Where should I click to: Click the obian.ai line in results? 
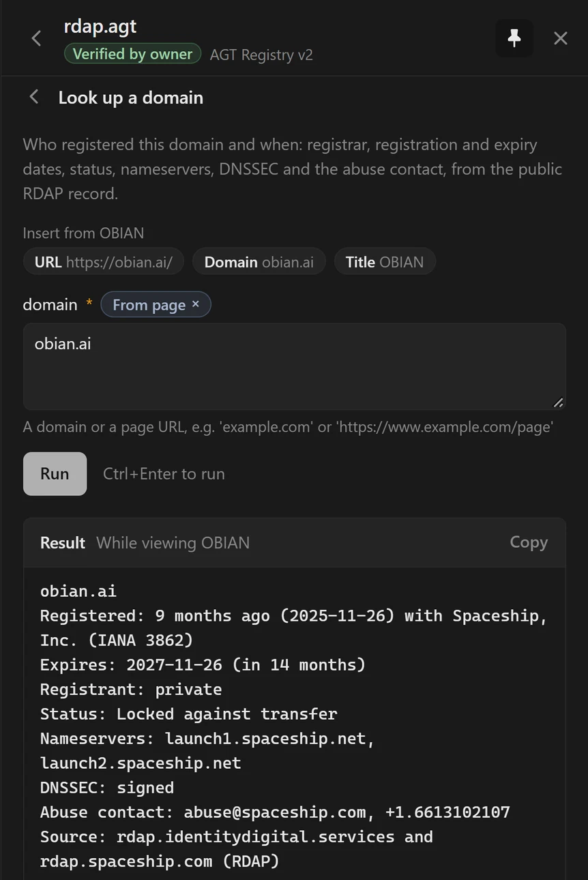click(78, 591)
